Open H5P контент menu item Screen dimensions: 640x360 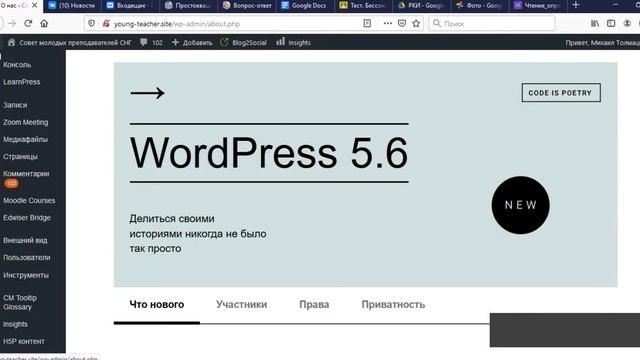[24, 341]
